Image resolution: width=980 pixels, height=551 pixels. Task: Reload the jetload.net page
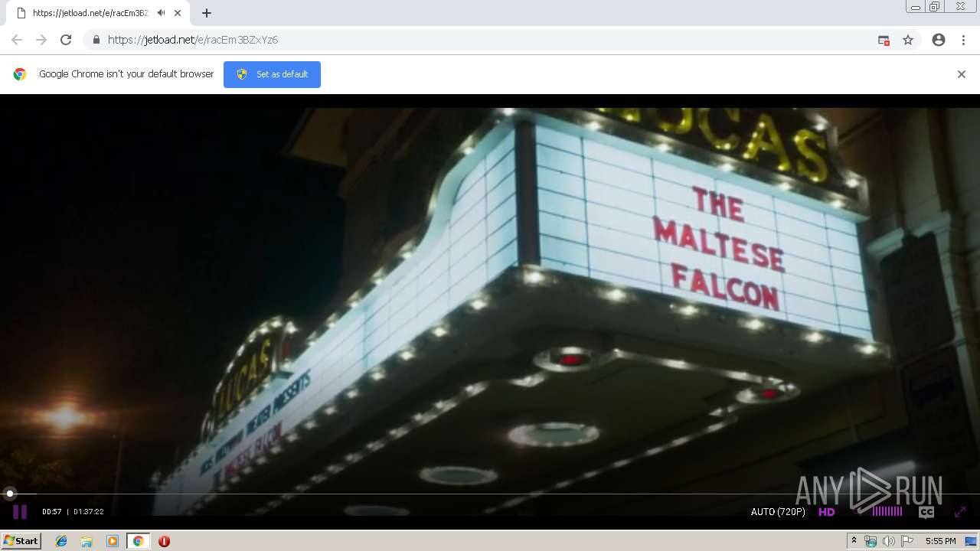(66, 40)
